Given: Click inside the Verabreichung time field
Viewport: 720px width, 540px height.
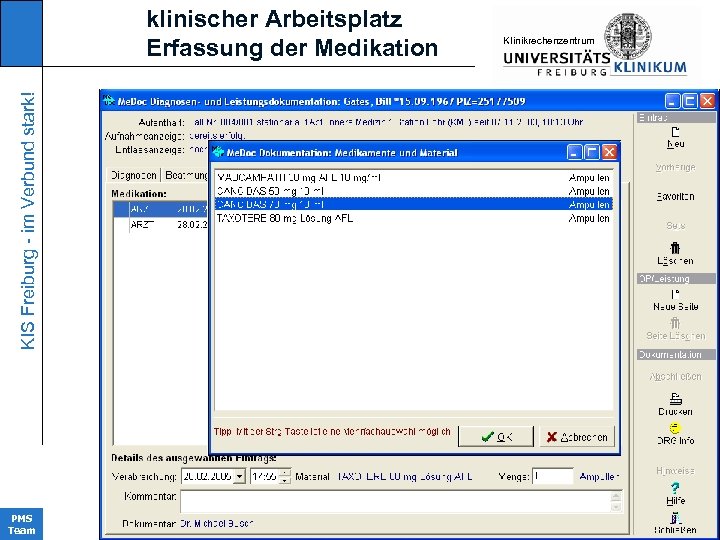Looking at the screenshot, I should [x=265, y=477].
